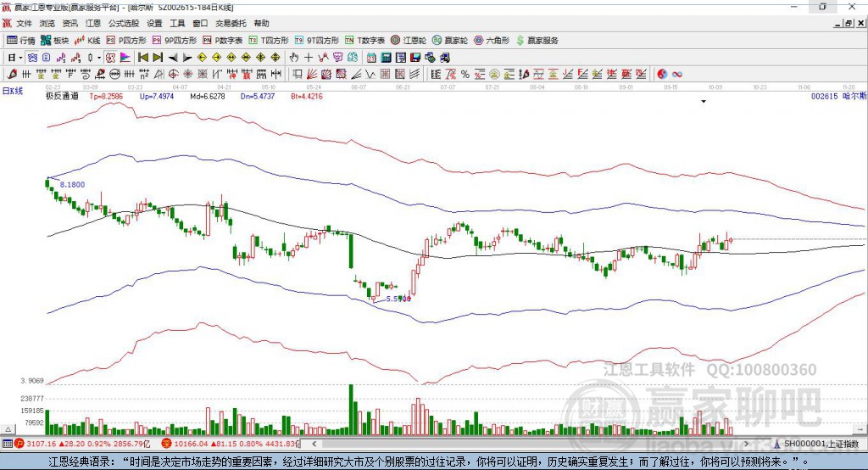Open the 江恩 menu

coord(93,23)
